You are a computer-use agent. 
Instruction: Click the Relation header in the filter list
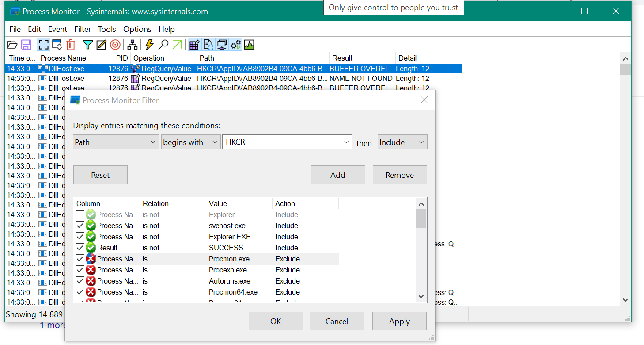(173, 203)
